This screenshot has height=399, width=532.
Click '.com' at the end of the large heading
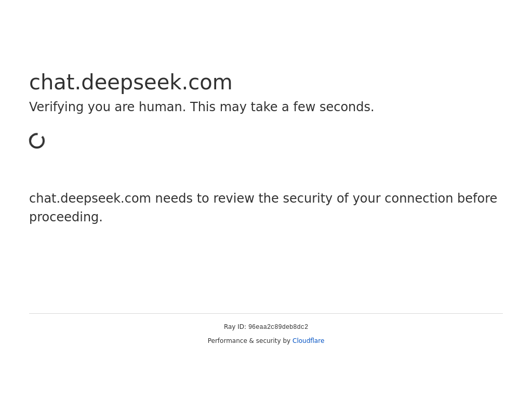(207, 83)
